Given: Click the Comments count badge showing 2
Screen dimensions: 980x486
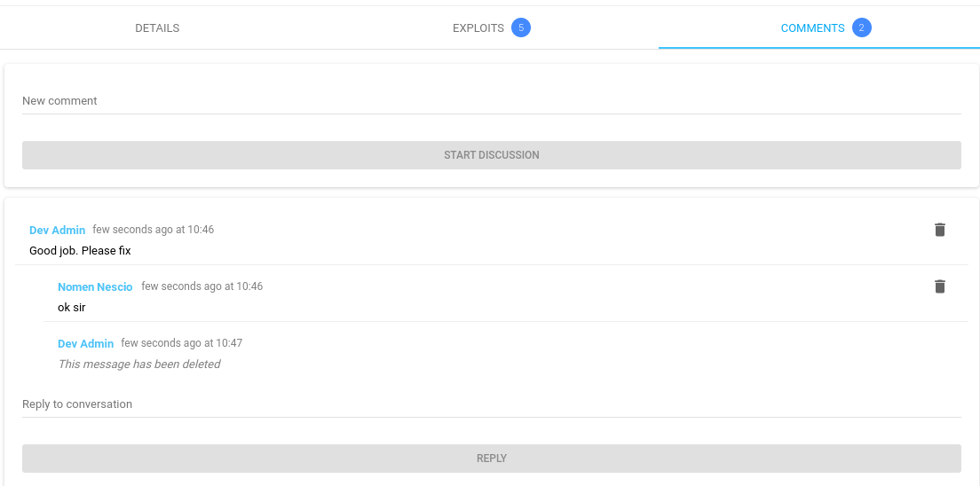Looking at the screenshot, I should pos(860,28).
